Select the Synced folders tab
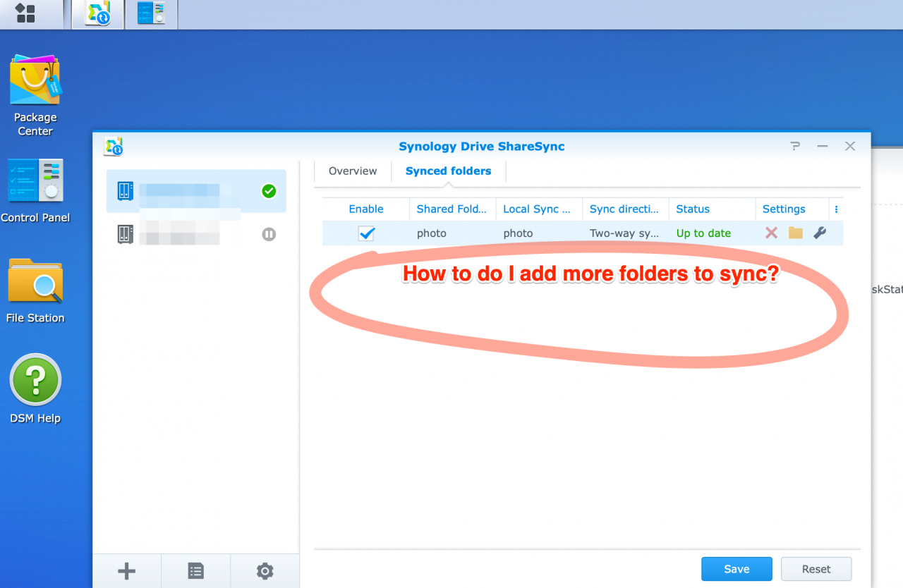 tap(448, 171)
